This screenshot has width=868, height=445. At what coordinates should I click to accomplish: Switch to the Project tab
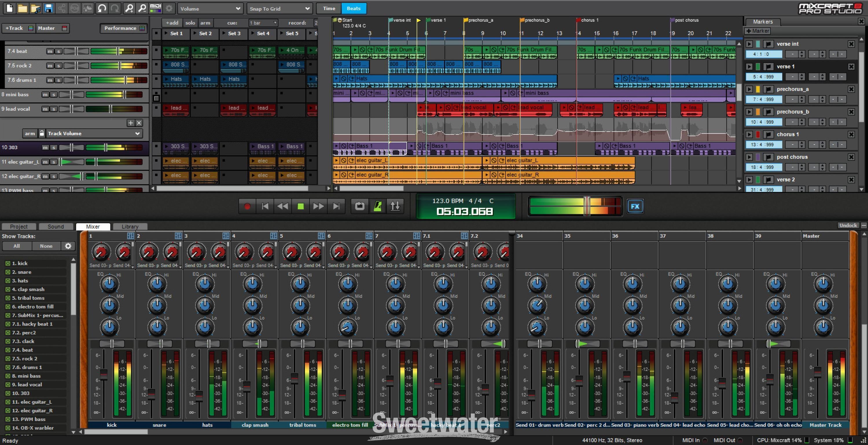19,226
